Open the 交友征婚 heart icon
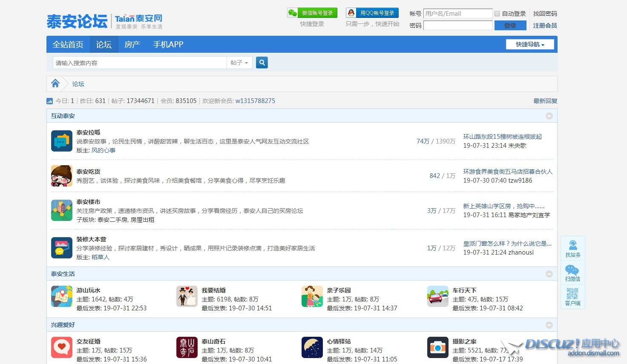 (x=62, y=347)
